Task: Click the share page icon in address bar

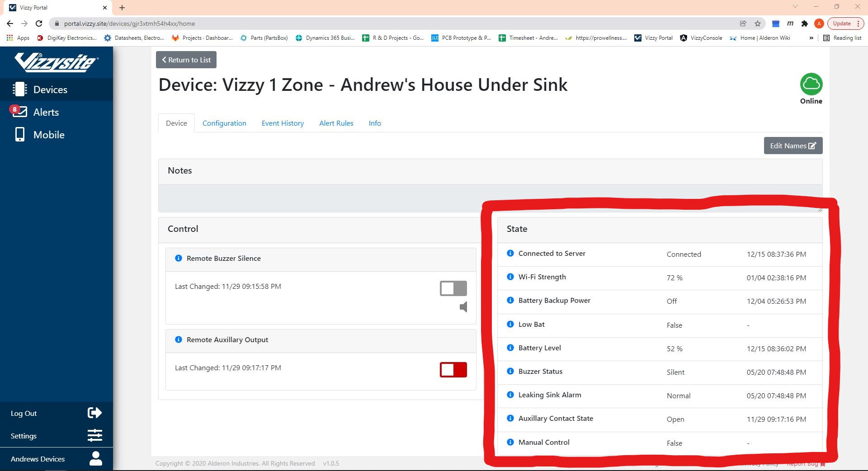Action: pos(743,24)
